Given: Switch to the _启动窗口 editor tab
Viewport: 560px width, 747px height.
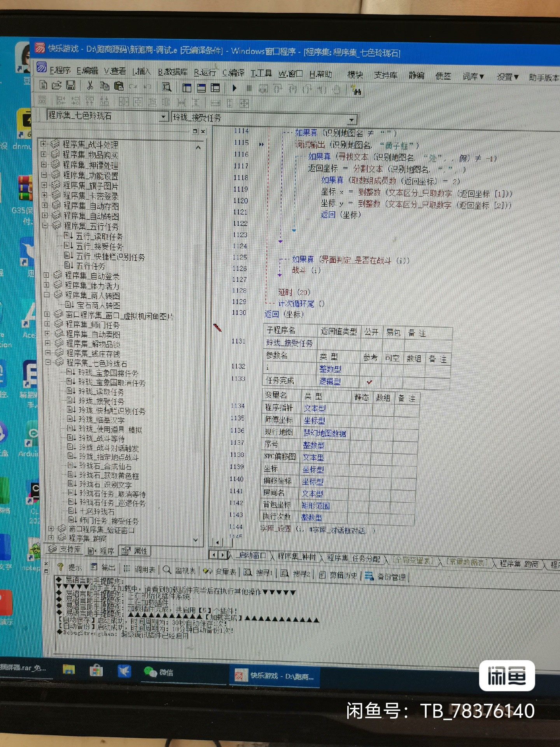Looking at the screenshot, I should click(x=252, y=556).
